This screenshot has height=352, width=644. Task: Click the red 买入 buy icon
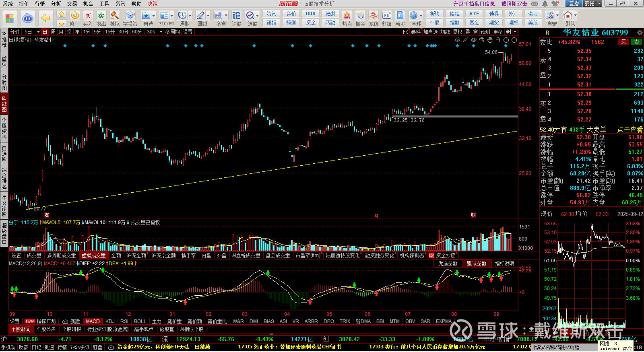tap(88, 19)
